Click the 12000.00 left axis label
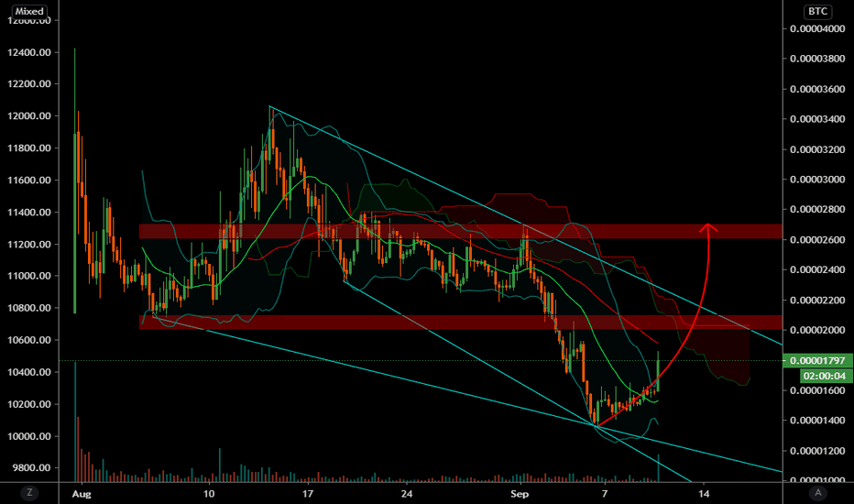Image resolution: width=854 pixels, height=504 pixels. coord(29,116)
